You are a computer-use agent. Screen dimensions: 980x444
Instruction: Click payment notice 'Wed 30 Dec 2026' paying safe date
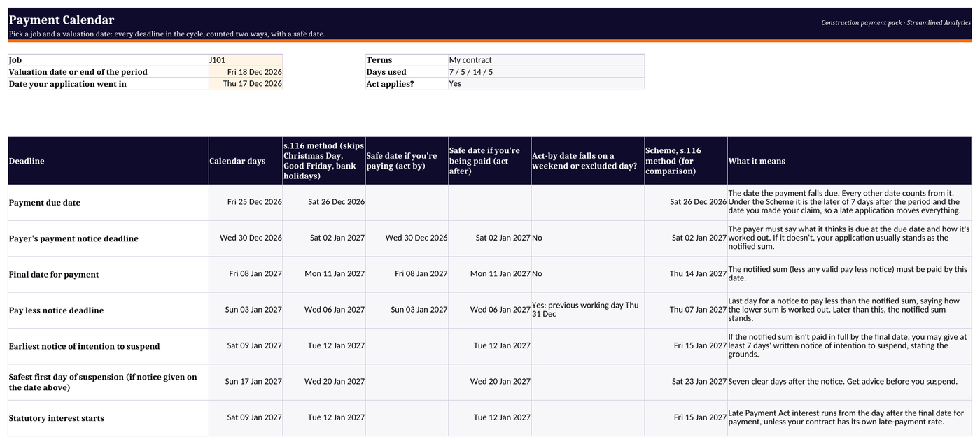point(407,238)
